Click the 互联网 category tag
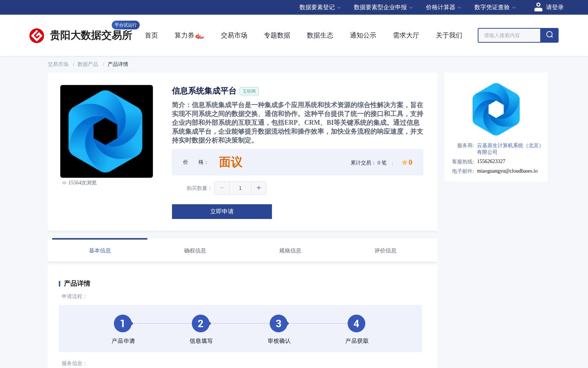This screenshot has height=368, width=588. point(249,91)
